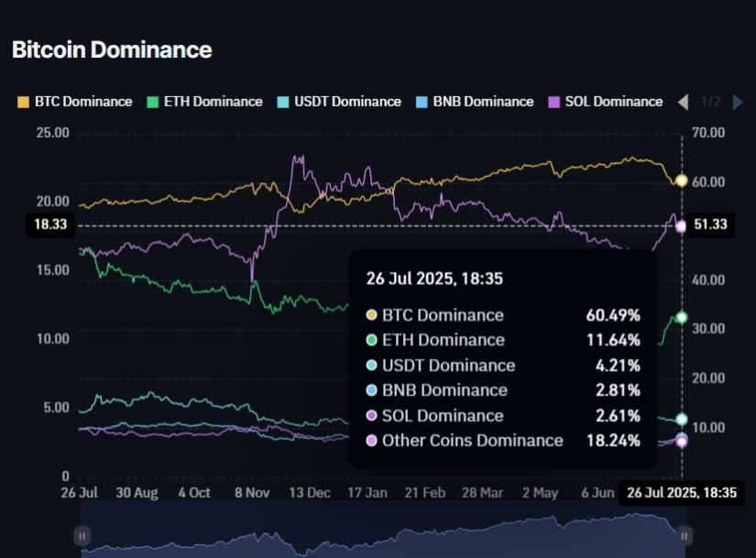Viewport: 756px width, 558px height.
Task: Click the BNB Dominance 2.81% tooltip value
Action: point(618,390)
